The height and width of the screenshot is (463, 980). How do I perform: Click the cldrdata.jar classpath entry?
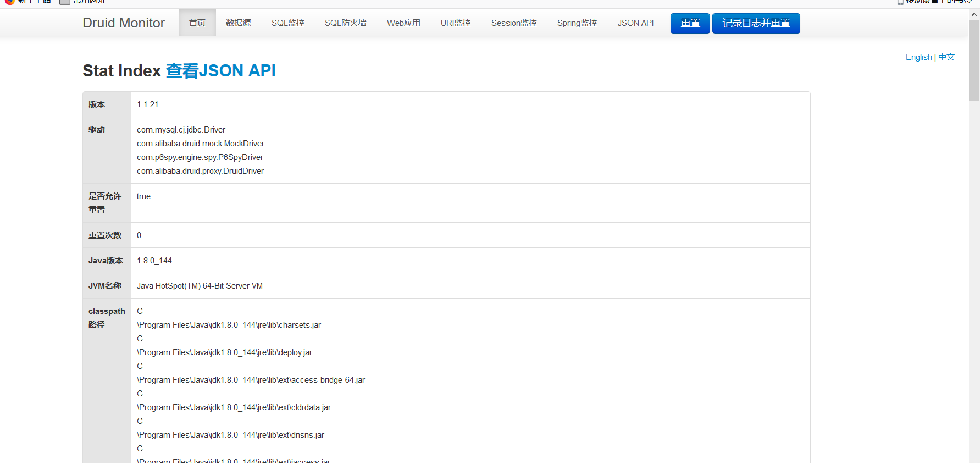[x=234, y=407]
